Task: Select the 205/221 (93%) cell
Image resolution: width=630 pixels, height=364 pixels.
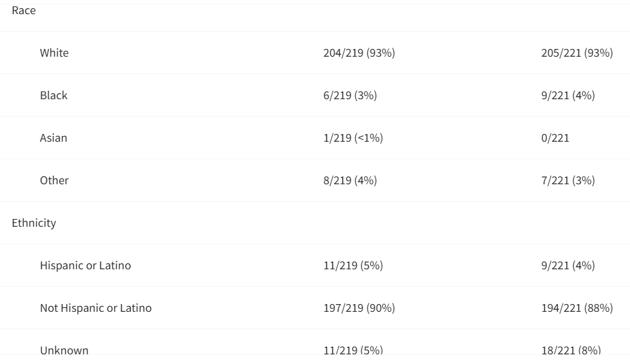Action: [576, 53]
